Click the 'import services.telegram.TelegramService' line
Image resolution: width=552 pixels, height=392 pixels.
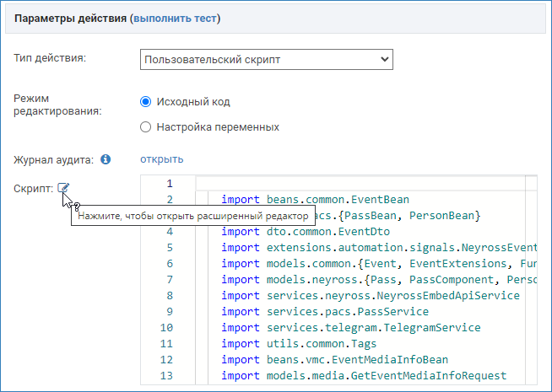[x=350, y=328]
